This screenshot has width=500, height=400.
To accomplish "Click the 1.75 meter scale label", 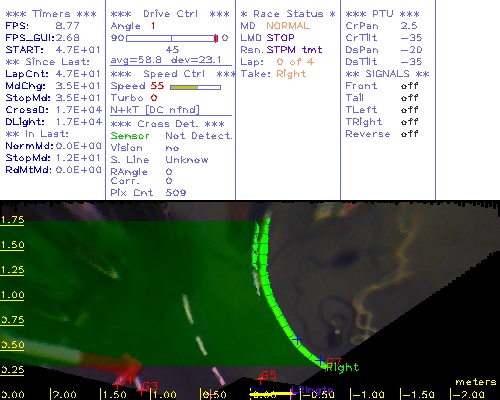I will click(12, 220).
